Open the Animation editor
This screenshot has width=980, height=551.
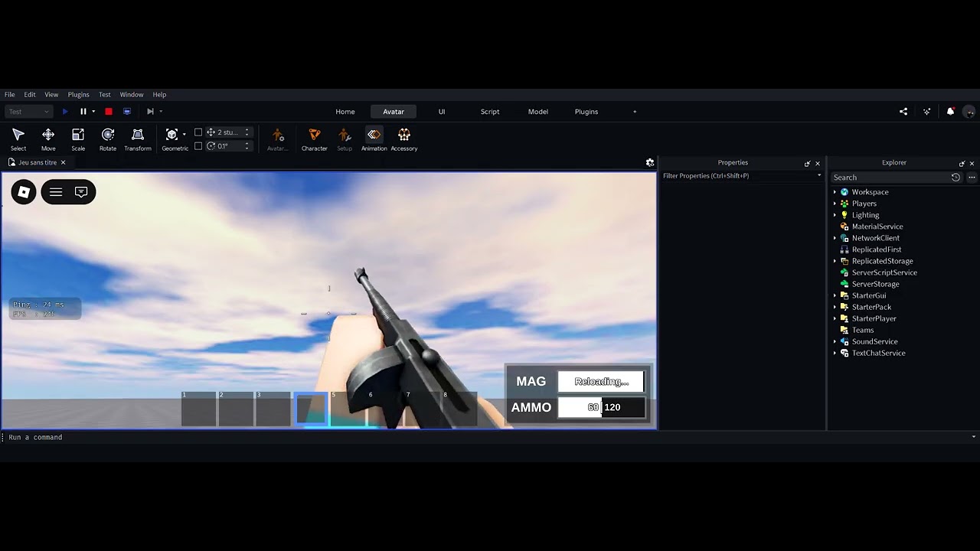(x=374, y=135)
